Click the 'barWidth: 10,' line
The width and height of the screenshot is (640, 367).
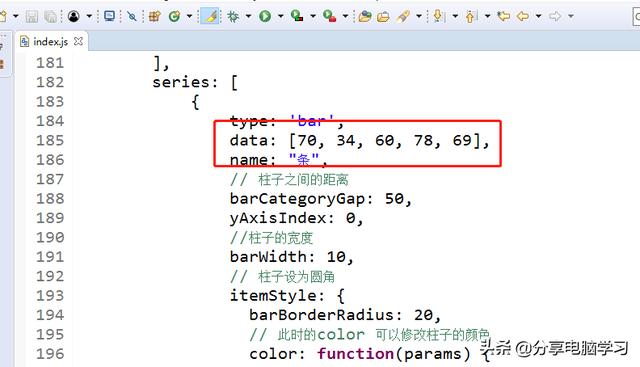291,257
